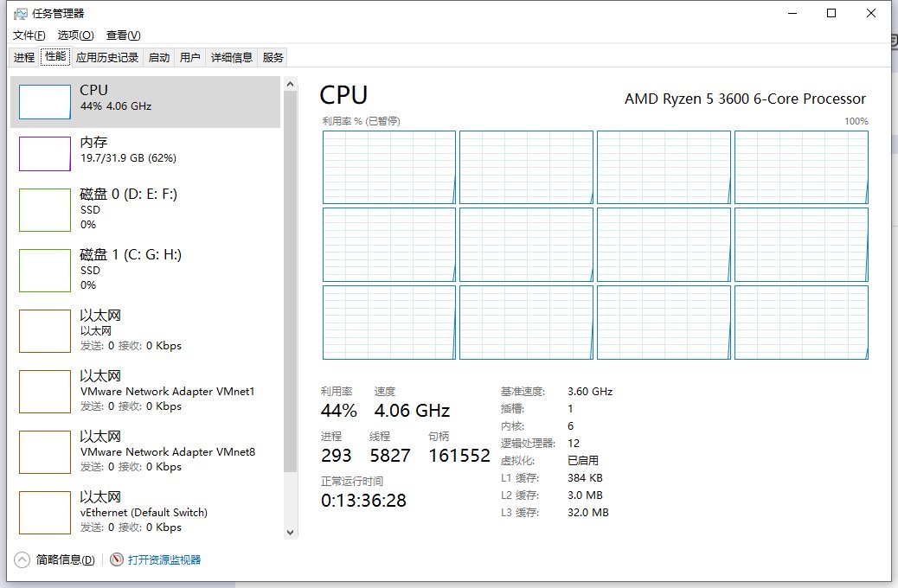Select the VMnet1 network adapter graph thumbnail

(45, 392)
